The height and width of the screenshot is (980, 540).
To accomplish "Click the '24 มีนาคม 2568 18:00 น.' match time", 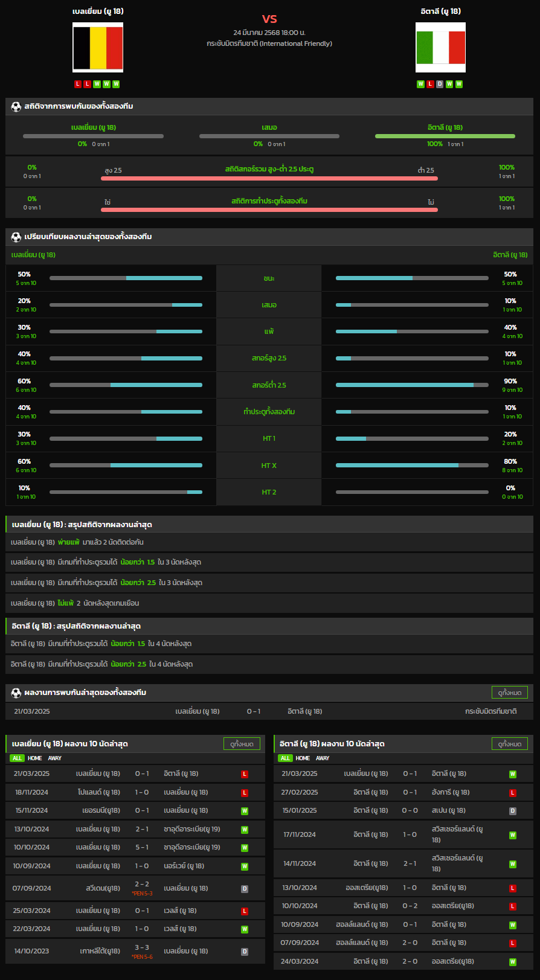I will coord(269,33).
